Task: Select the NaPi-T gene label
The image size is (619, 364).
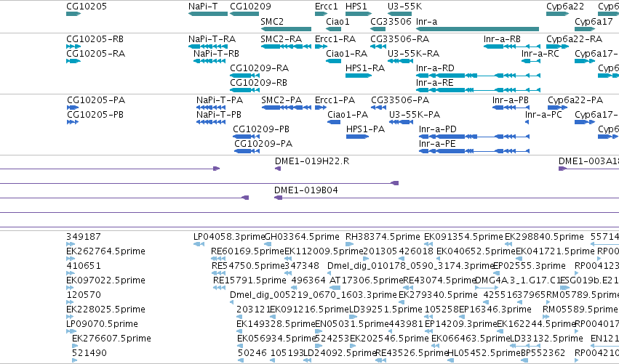Action: tap(203, 7)
